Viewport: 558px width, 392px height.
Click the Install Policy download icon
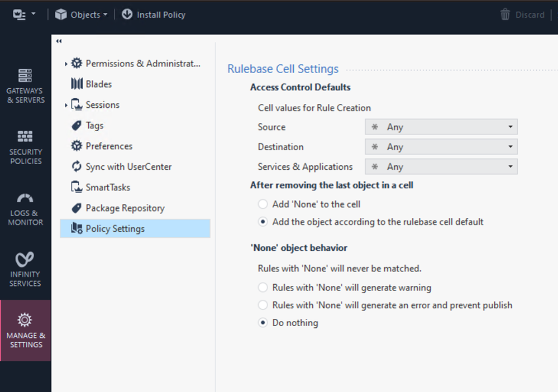pos(127,14)
